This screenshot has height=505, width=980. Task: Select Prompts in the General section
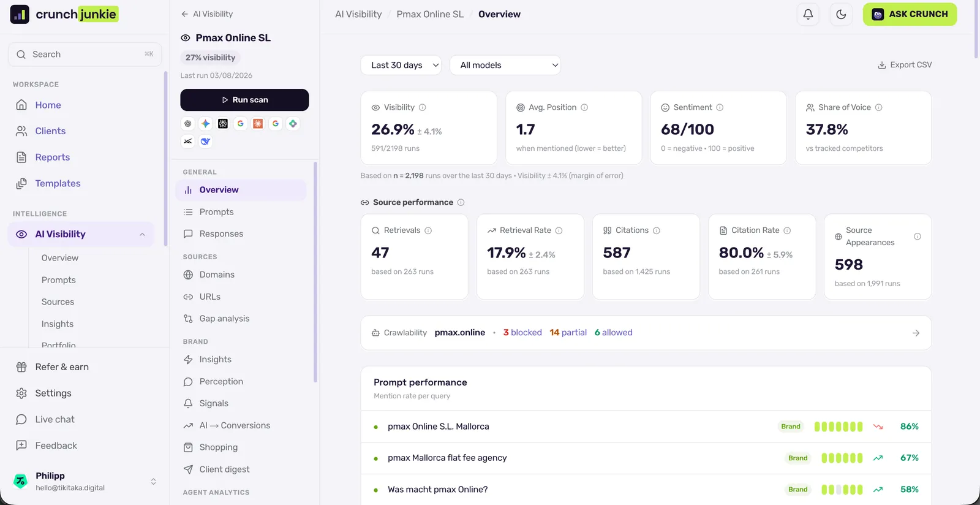(x=216, y=212)
